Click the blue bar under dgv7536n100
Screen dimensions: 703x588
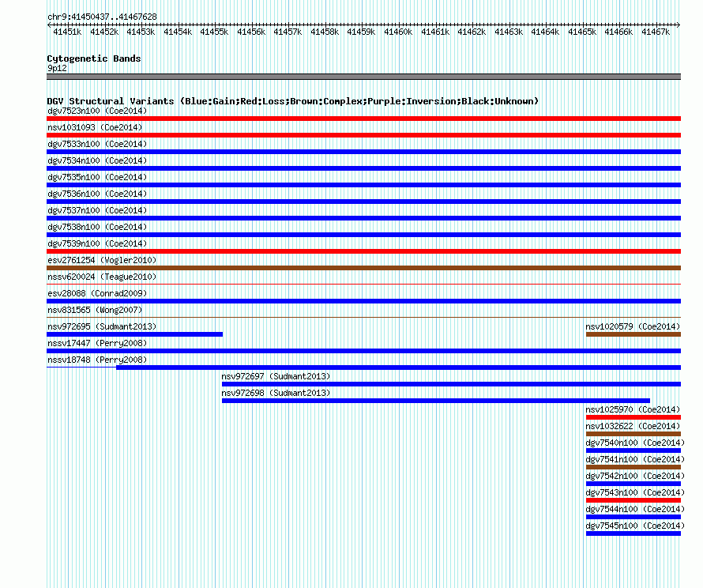tap(363, 202)
